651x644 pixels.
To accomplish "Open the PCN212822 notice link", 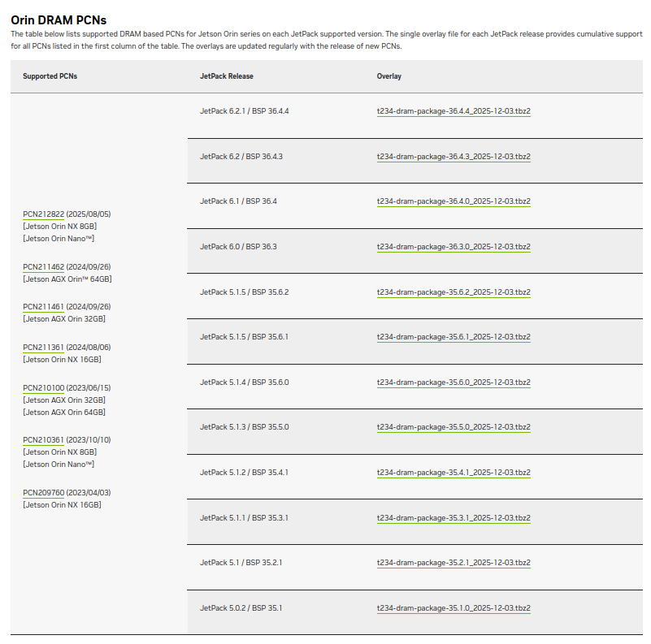I will [43, 214].
